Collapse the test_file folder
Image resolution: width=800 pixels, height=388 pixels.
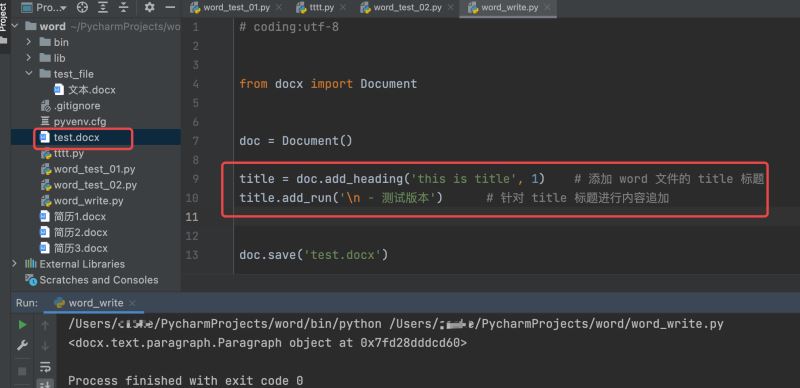[x=29, y=74]
